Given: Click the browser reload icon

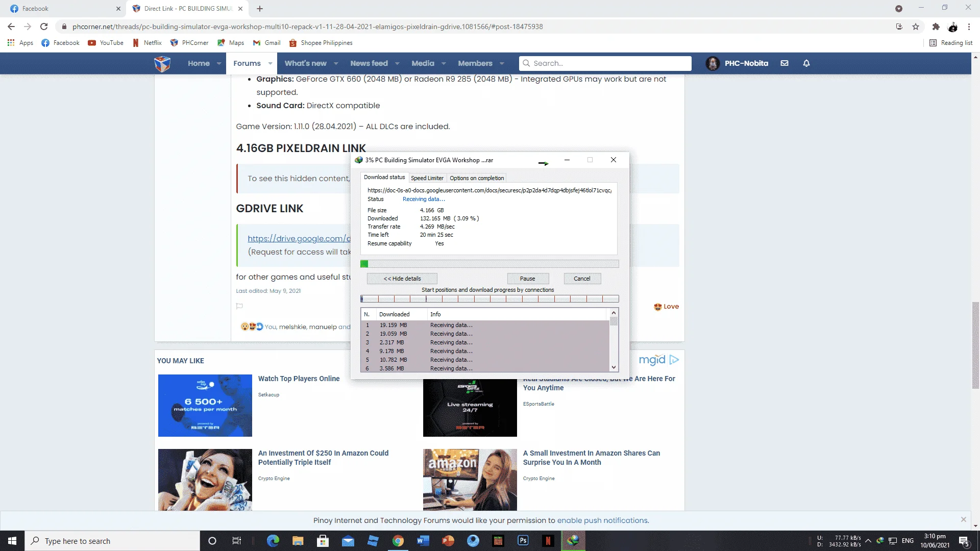Looking at the screenshot, I should point(44,27).
